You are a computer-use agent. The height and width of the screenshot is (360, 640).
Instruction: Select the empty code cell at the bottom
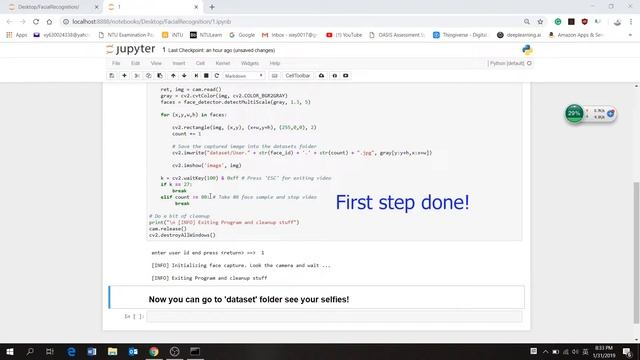[x=334, y=316]
